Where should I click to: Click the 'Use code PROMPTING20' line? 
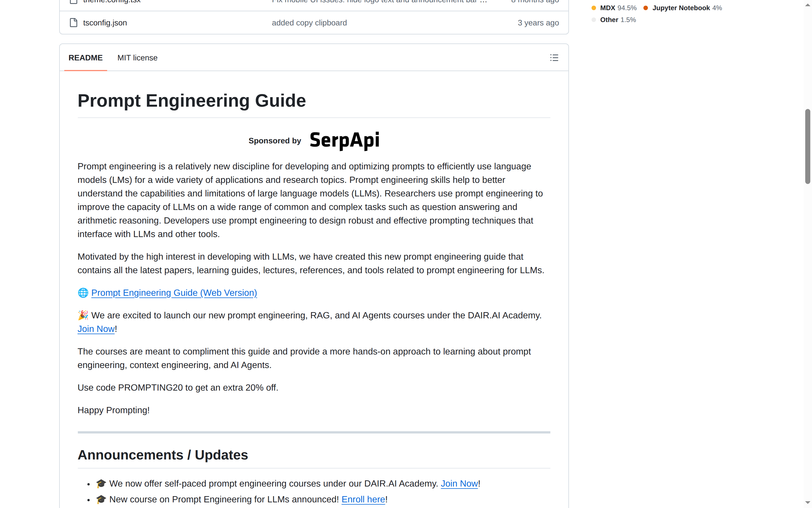(x=178, y=387)
